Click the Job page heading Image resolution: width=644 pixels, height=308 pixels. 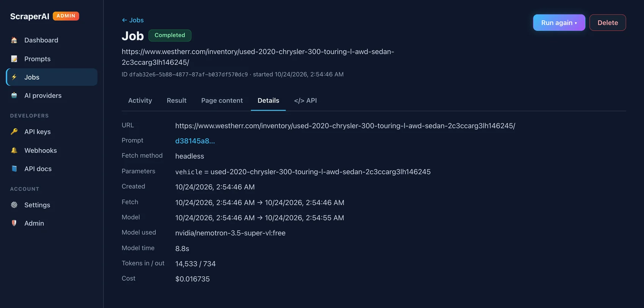(x=133, y=36)
